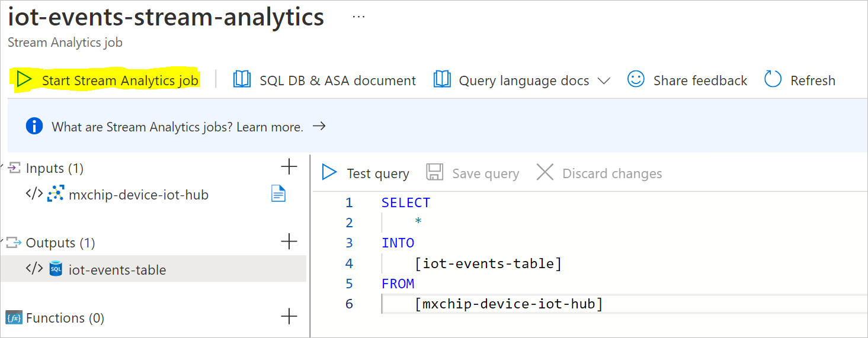Open 'What are Stream Analytics jobs? Learn more.' link
868x338 pixels.
(178, 127)
